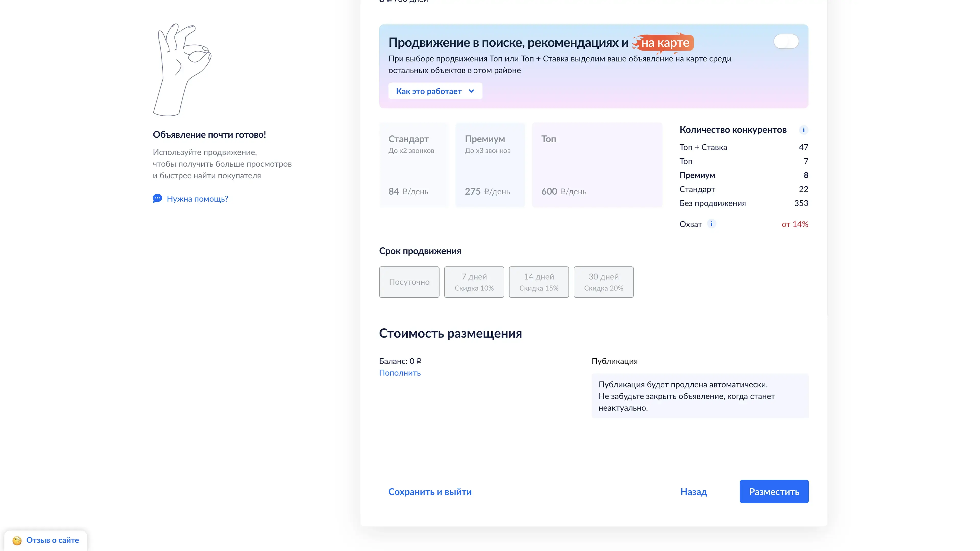Click the Пополнить balance link

(400, 373)
